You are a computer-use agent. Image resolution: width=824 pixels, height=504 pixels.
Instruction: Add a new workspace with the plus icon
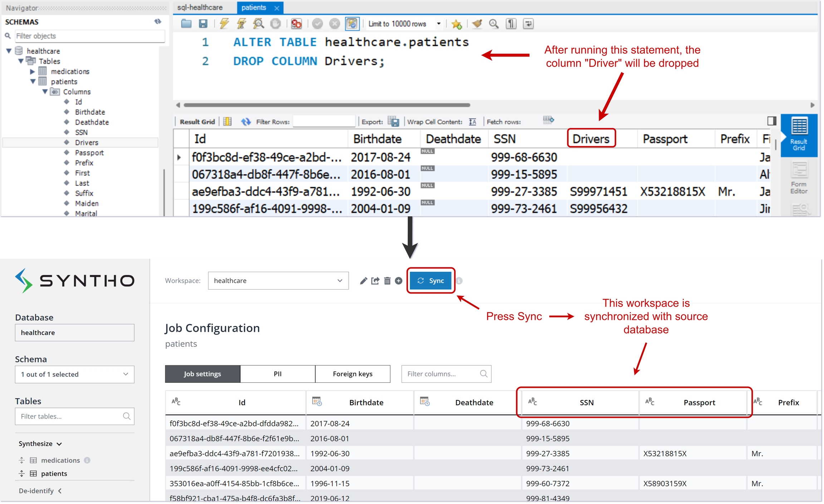(399, 281)
